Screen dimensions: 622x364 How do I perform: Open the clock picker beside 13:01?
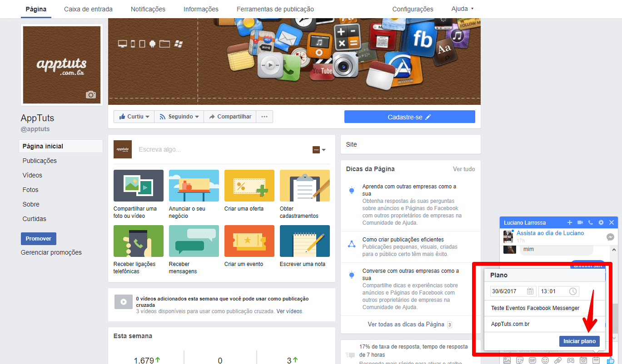coord(573,291)
